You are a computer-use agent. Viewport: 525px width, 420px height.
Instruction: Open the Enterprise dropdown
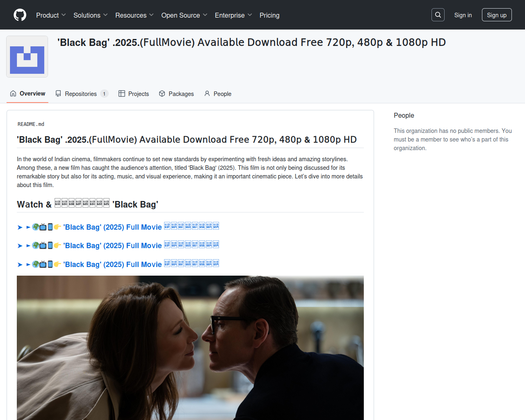point(233,15)
